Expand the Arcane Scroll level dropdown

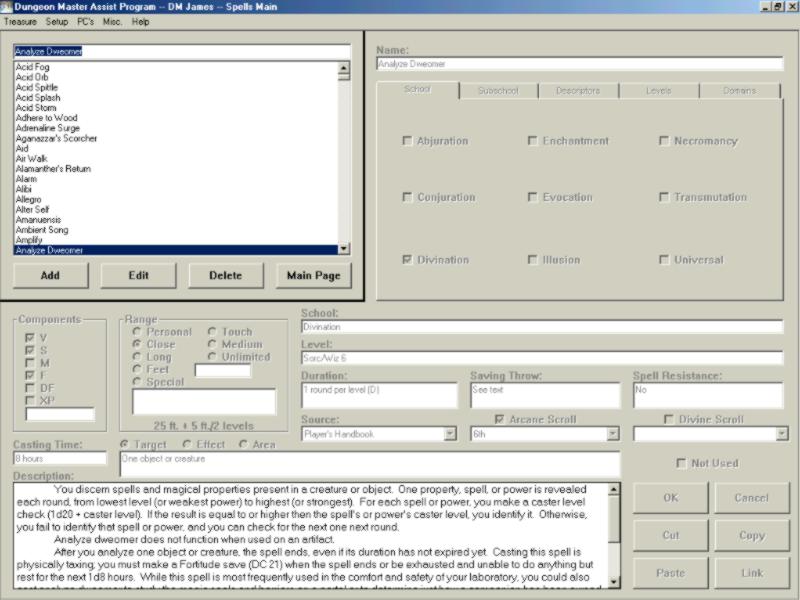613,435
